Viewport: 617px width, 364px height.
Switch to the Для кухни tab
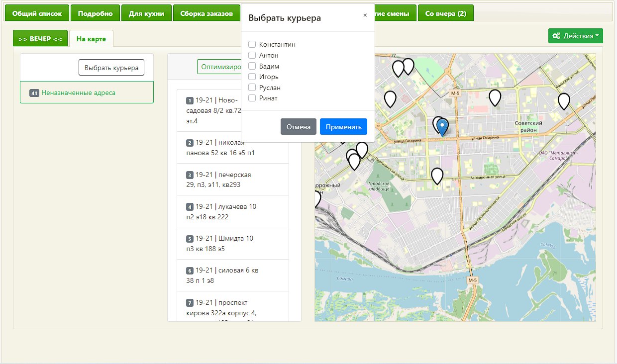click(146, 13)
